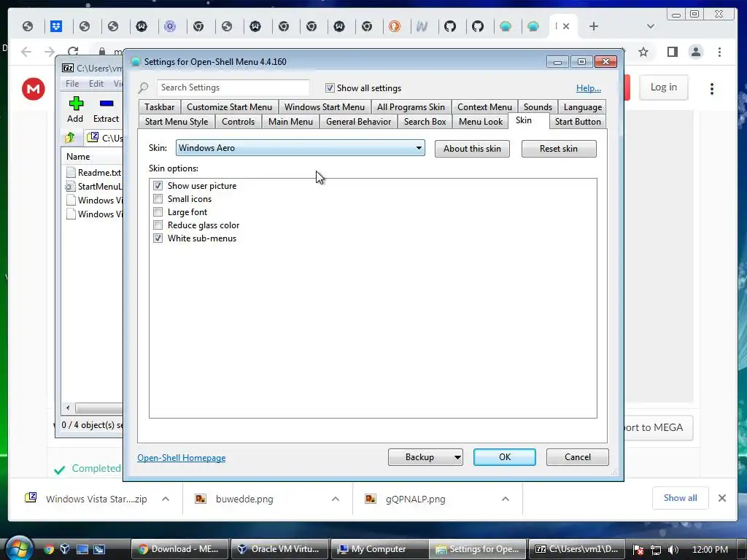Switch to Oracle VM VirtualBox taskbar button

click(279, 549)
